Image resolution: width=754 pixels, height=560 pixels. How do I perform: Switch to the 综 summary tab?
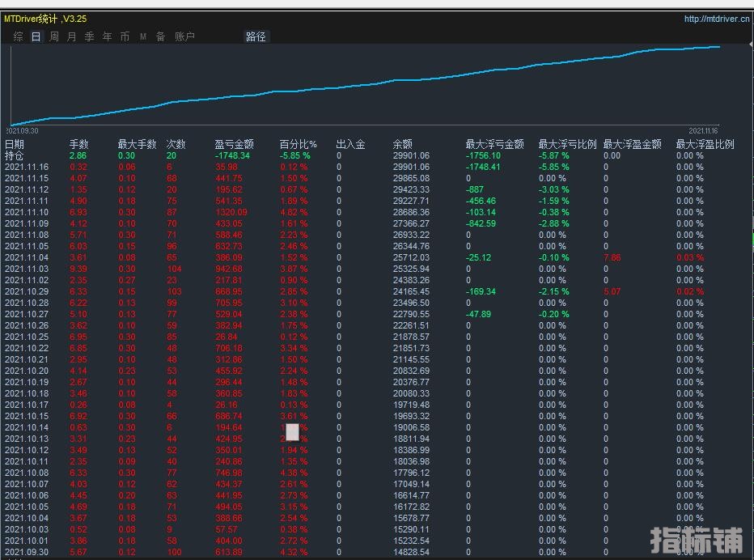[19, 36]
